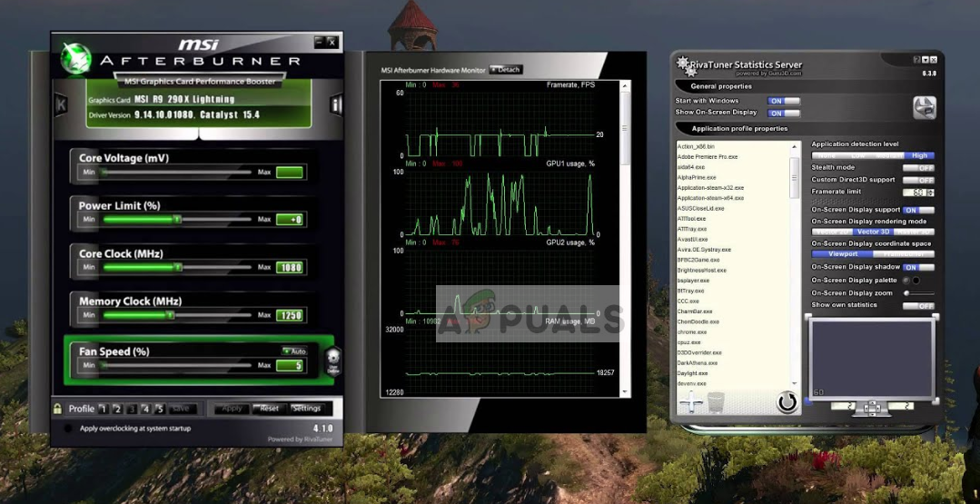Click the hardware monitor scroll down arrow

pyautogui.click(x=624, y=391)
